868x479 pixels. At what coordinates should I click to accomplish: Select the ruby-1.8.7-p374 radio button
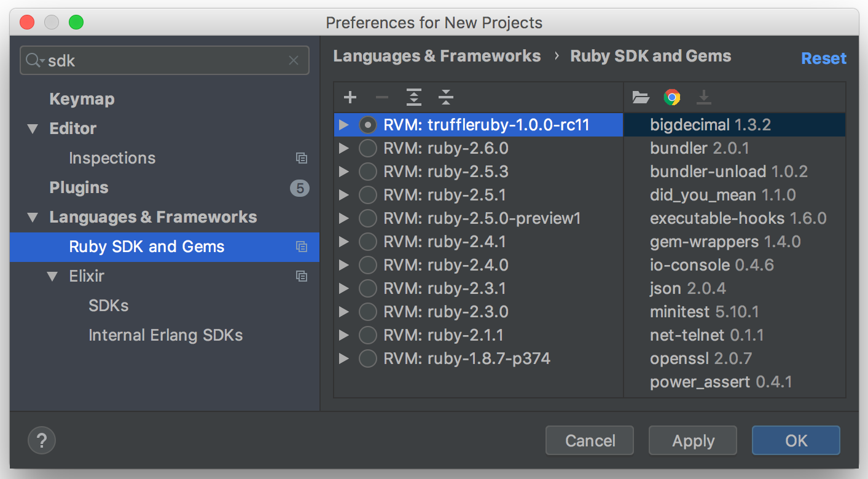(367, 358)
